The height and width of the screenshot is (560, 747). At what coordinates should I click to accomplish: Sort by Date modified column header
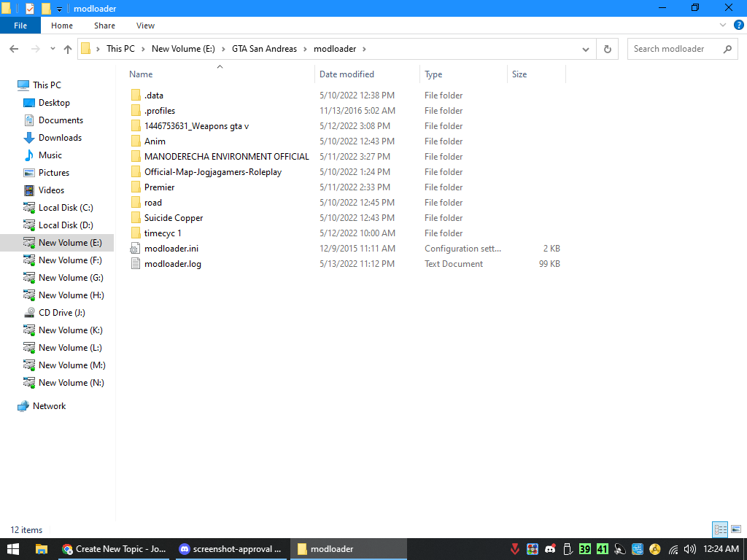368,74
